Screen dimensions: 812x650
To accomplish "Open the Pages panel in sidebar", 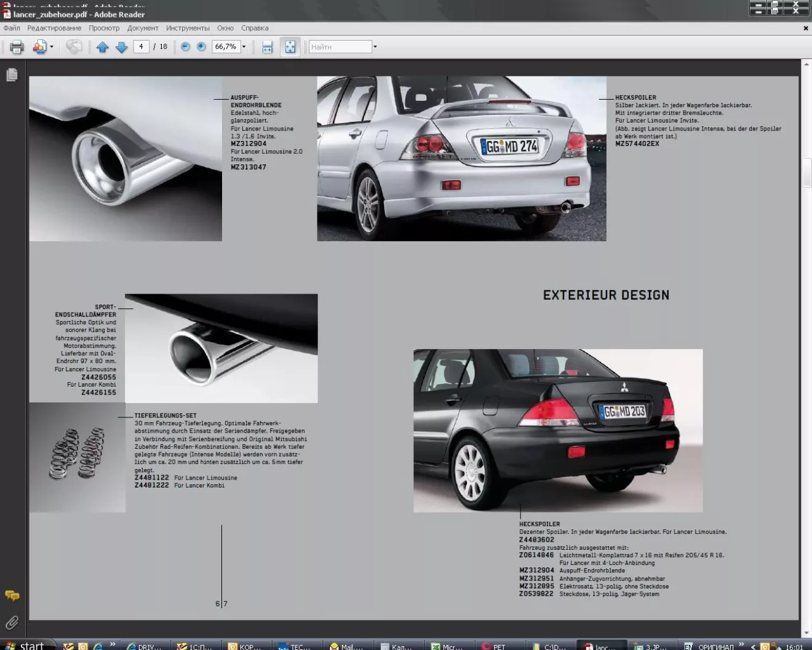I will pos(12,75).
